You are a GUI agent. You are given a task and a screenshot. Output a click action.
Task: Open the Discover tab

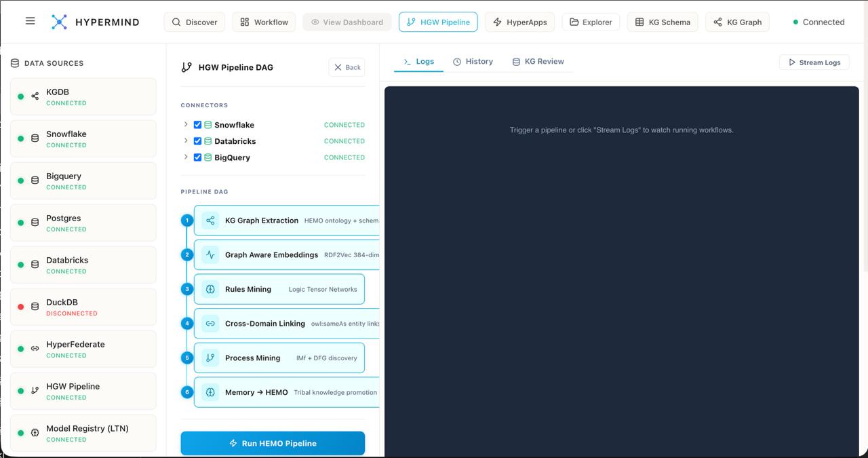195,22
